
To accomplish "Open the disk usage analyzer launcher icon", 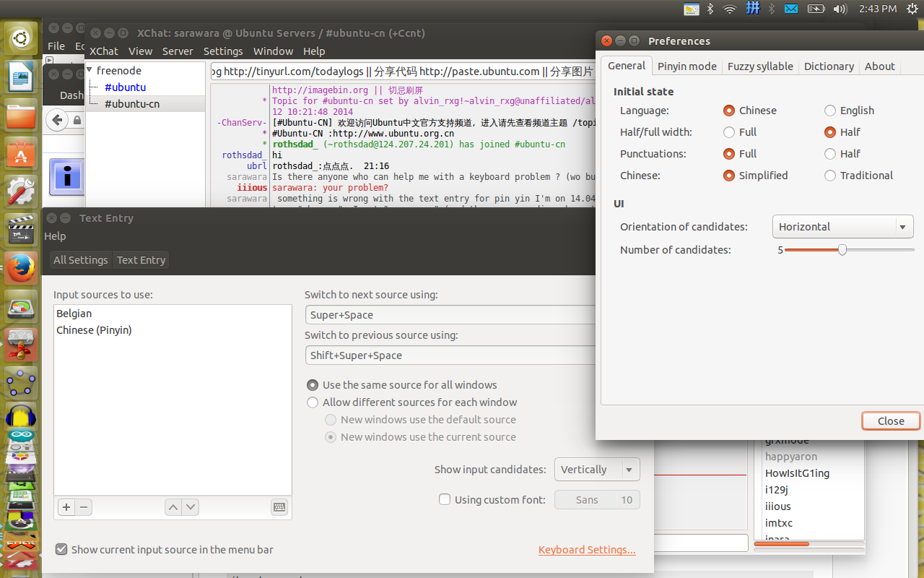I will pyautogui.click(x=21, y=307).
